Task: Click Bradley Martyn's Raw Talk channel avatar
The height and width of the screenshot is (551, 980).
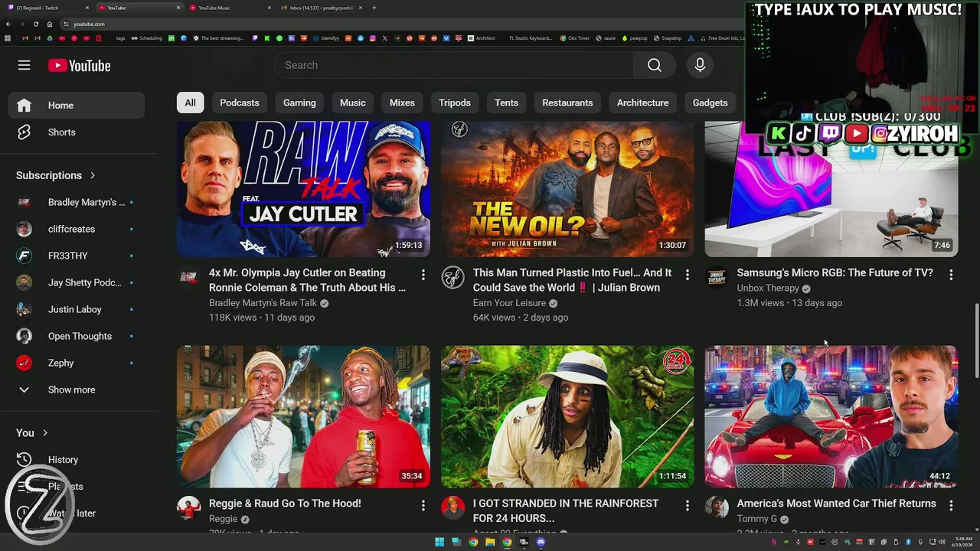Action: tap(189, 277)
